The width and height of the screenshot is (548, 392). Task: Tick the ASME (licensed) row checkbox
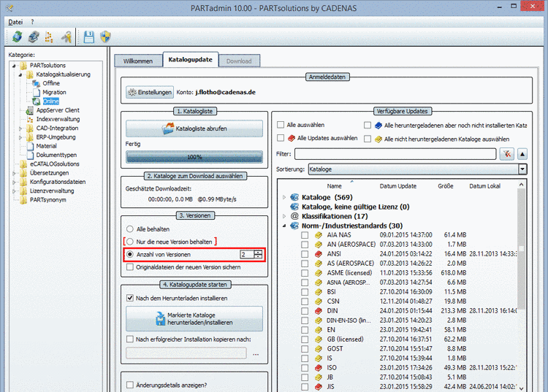pyautogui.click(x=305, y=273)
